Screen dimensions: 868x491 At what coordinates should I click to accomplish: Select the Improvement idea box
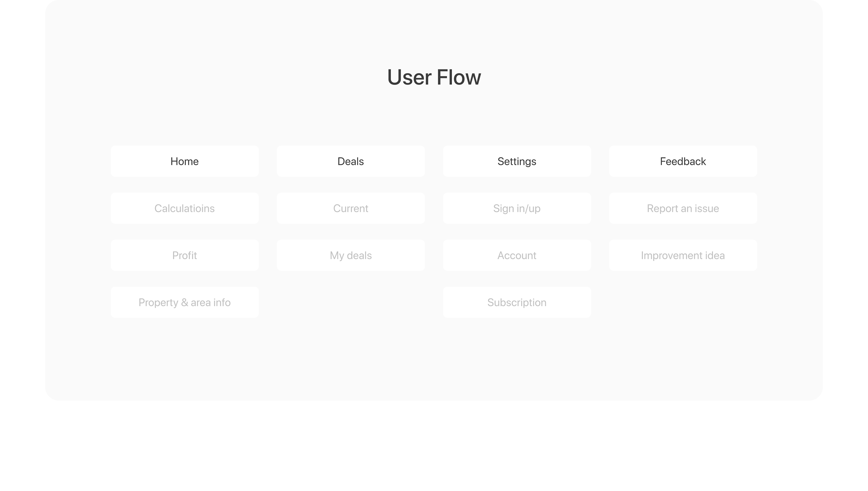(x=683, y=255)
